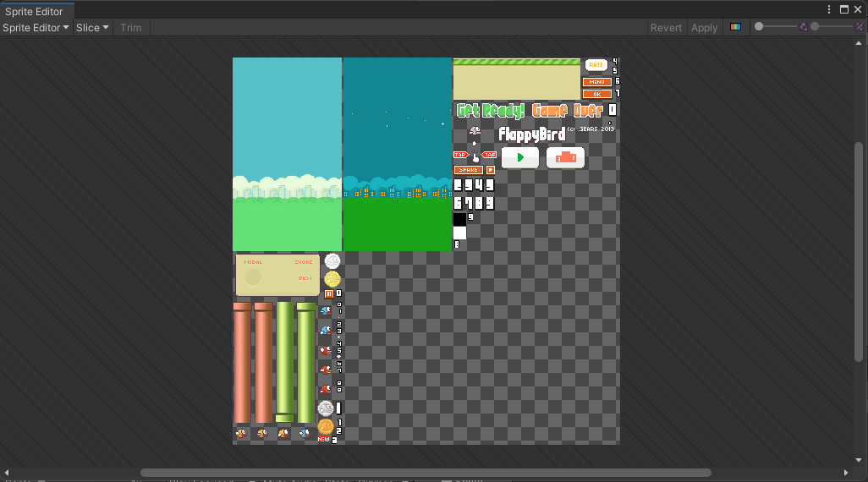
Task: Click the Trim button
Action: click(130, 27)
